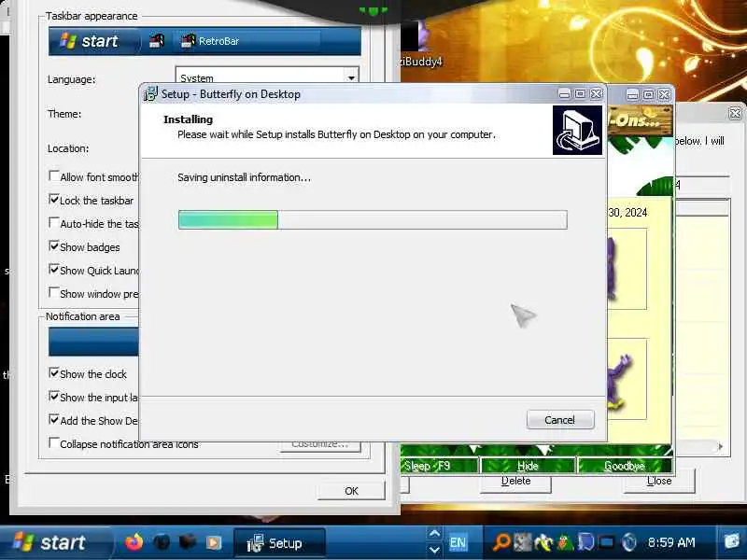Cancel the Butterfly on Desktop installation
747x560 pixels.
click(560, 419)
